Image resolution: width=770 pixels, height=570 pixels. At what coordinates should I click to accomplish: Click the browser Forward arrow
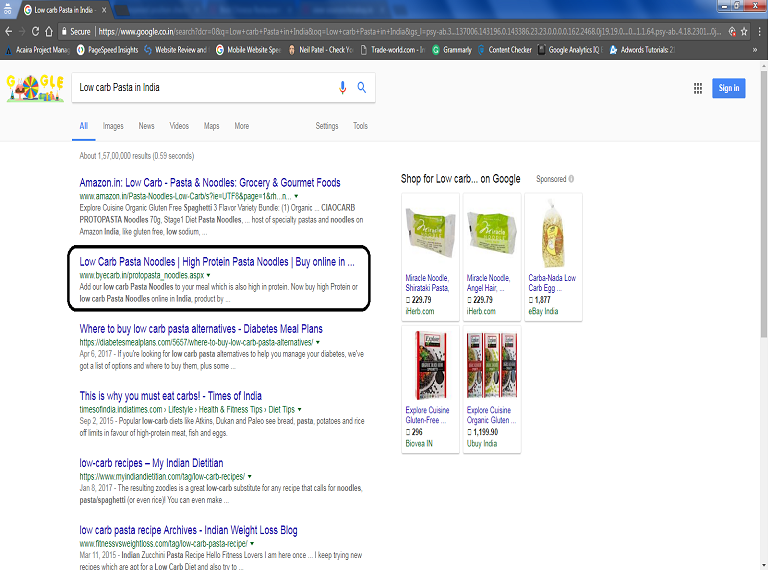(x=22, y=31)
